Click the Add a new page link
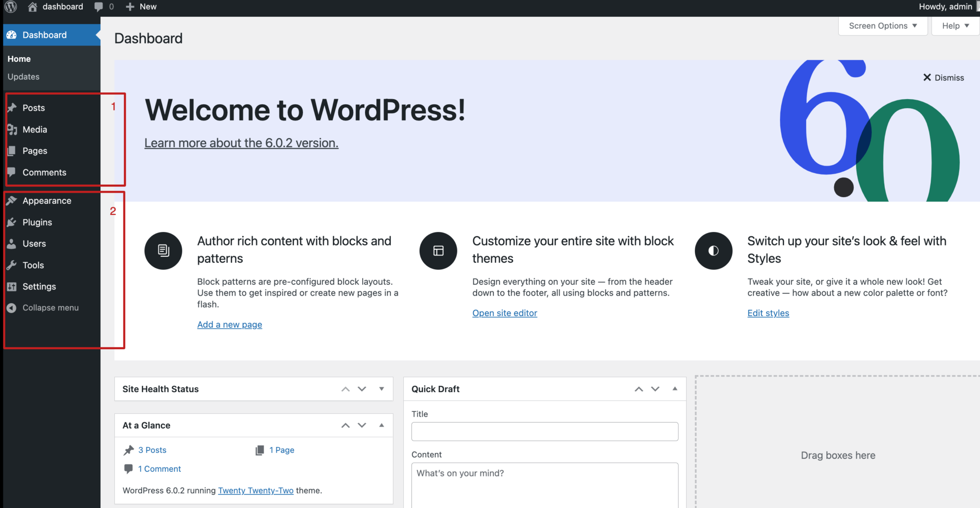 [x=229, y=324]
